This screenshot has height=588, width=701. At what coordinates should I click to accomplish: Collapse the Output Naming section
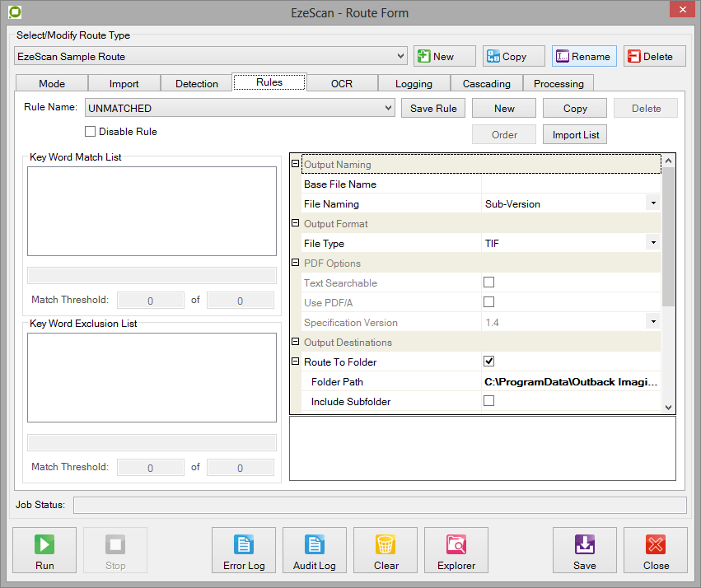296,165
